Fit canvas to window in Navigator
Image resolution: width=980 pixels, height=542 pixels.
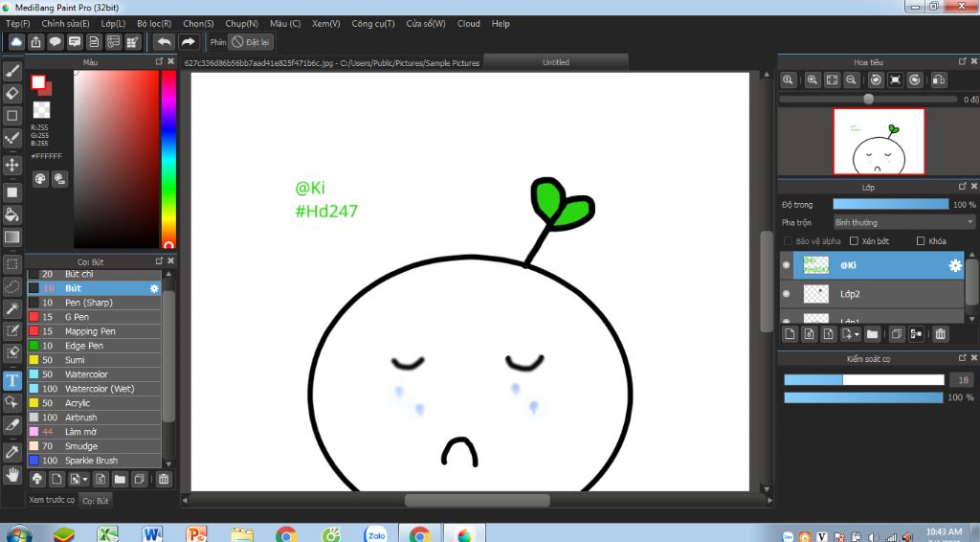click(x=832, y=80)
